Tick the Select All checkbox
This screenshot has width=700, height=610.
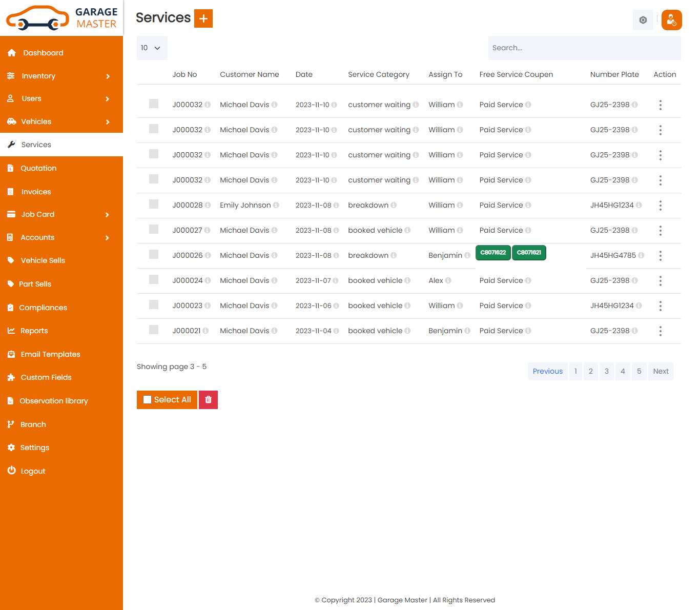[x=148, y=400]
